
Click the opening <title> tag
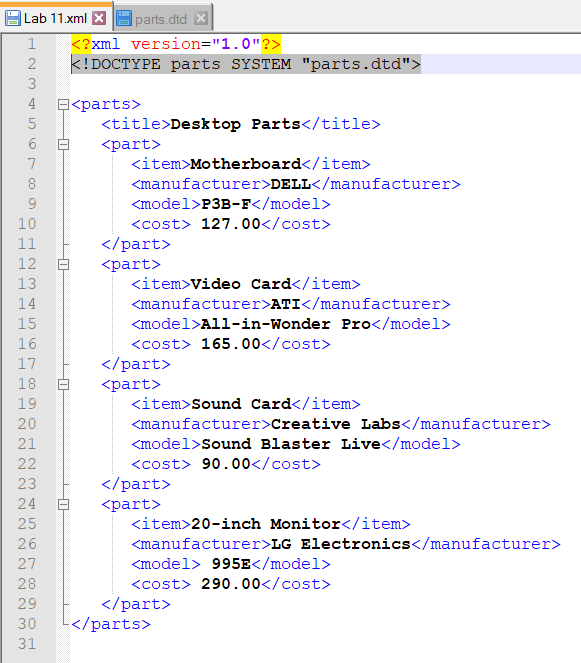pyautogui.click(x=136, y=124)
